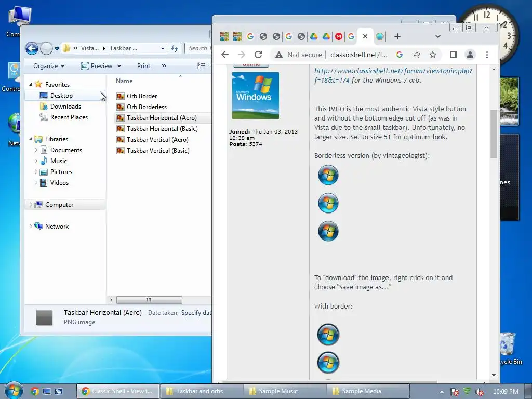Image resolution: width=532 pixels, height=399 pixels.
Task: Select the Orb Border file
Action: pyautogui.click(x=142, y=96)
